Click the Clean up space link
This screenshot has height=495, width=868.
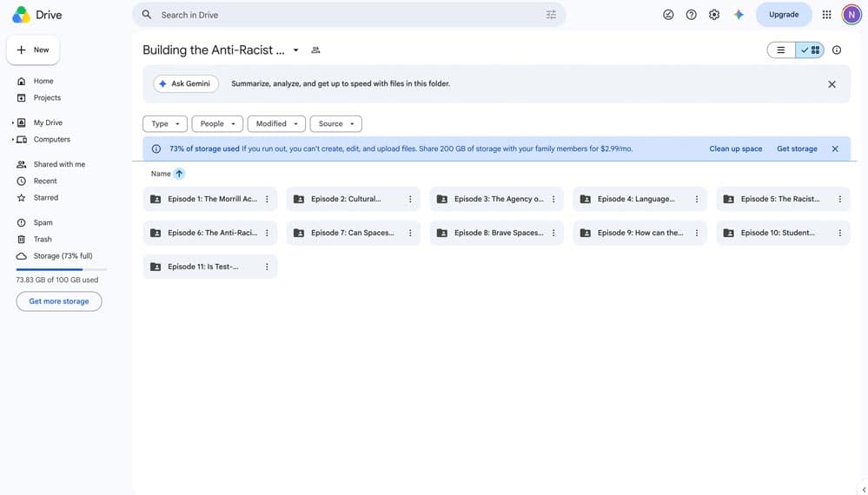[x=736, y=148]
